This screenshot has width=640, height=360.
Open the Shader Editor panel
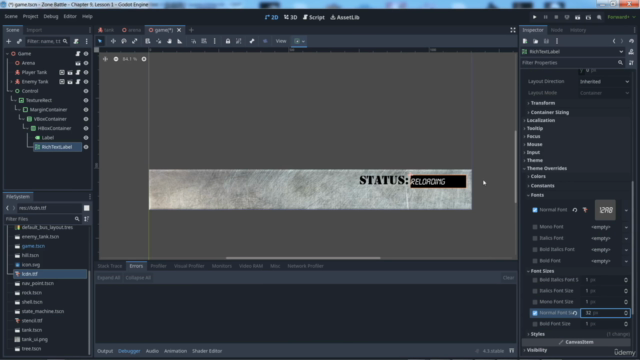pos(207,351)
